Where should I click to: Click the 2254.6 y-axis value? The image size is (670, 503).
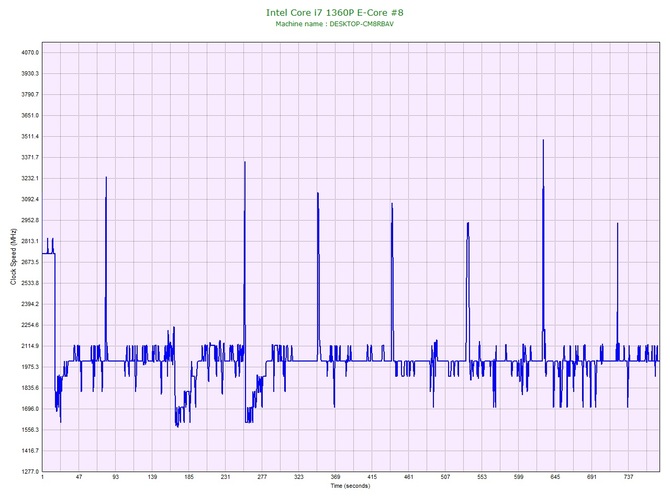(x=30, y=325)
